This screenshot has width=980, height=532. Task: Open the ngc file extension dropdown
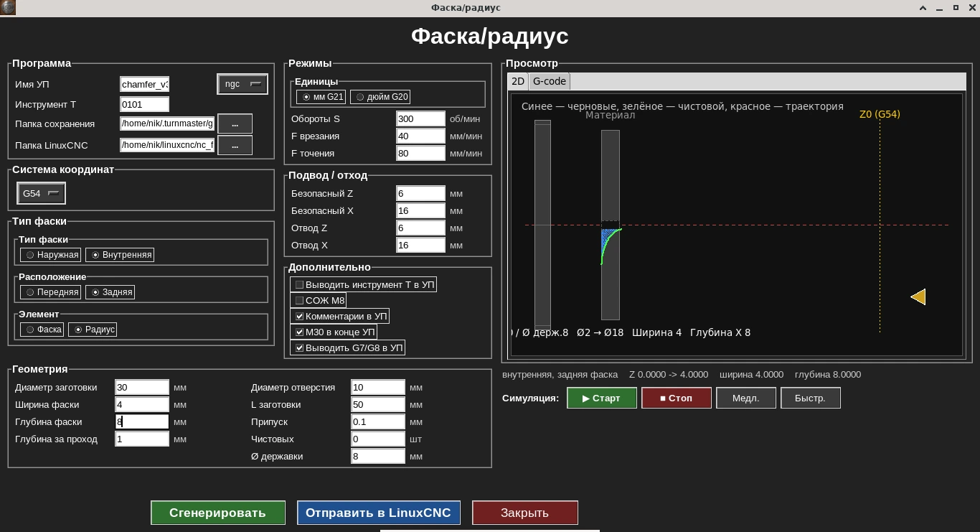point(242,84)
